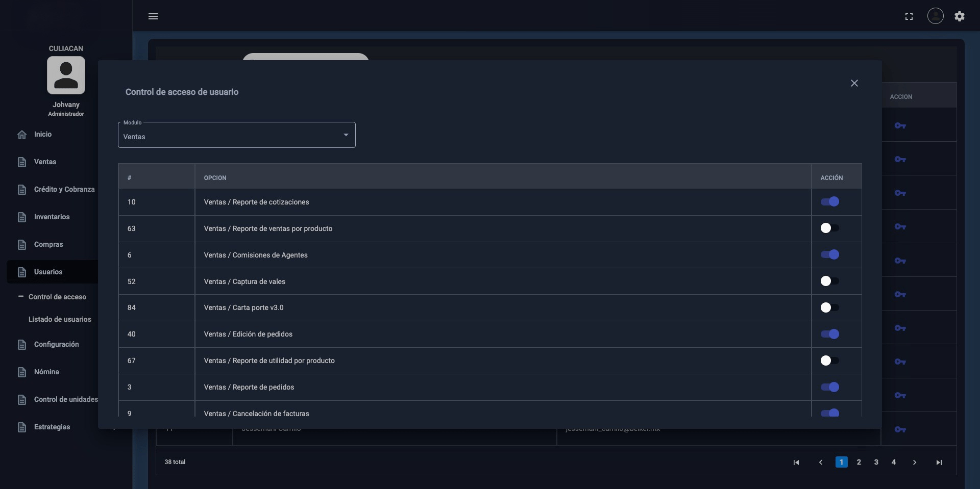Image resolution: width=980 pixels, height=489 pixels.
Task: Open the settings gear icon
Action: click(x=960, y=16)
